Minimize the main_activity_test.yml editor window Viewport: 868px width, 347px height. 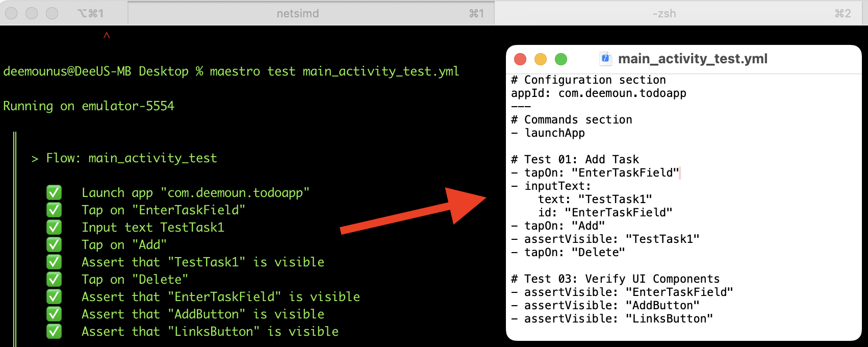tap(541, 59)
